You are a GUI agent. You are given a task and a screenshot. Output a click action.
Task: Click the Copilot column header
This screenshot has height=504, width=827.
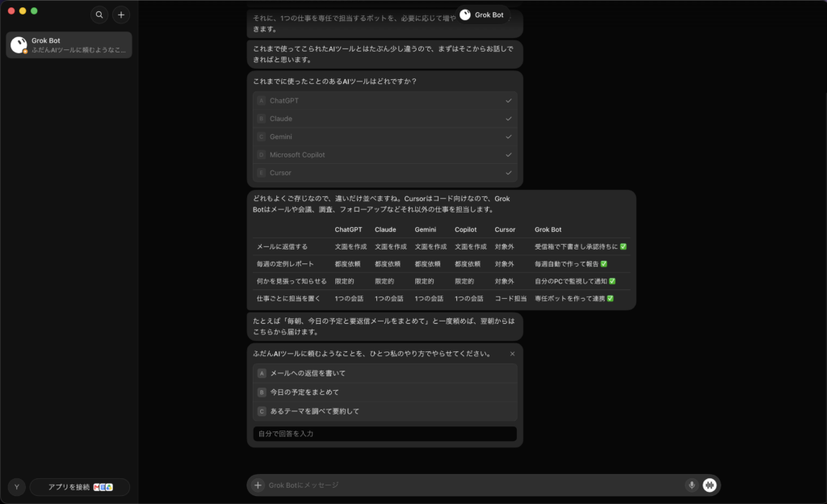(466, 229)
